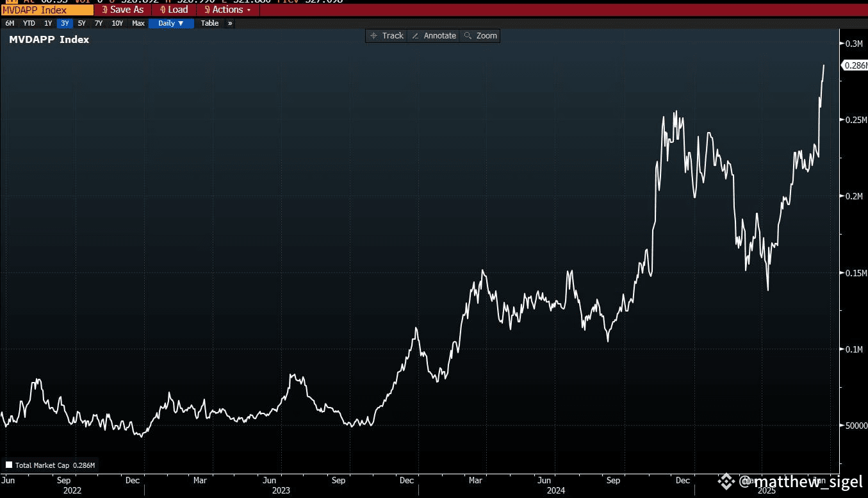The image size is (868, 498).
Task: Click the 50000 y-axis label
Action: (856, 426)
